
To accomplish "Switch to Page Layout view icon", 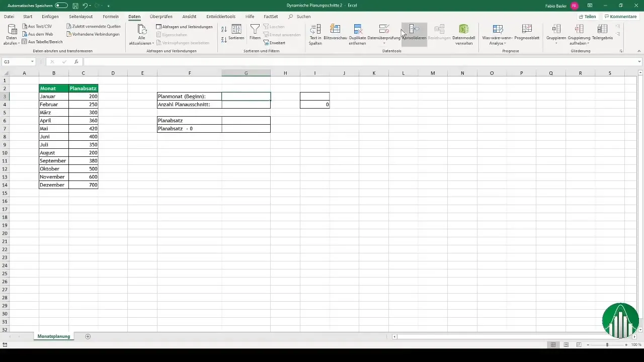I will coord(566,345).
